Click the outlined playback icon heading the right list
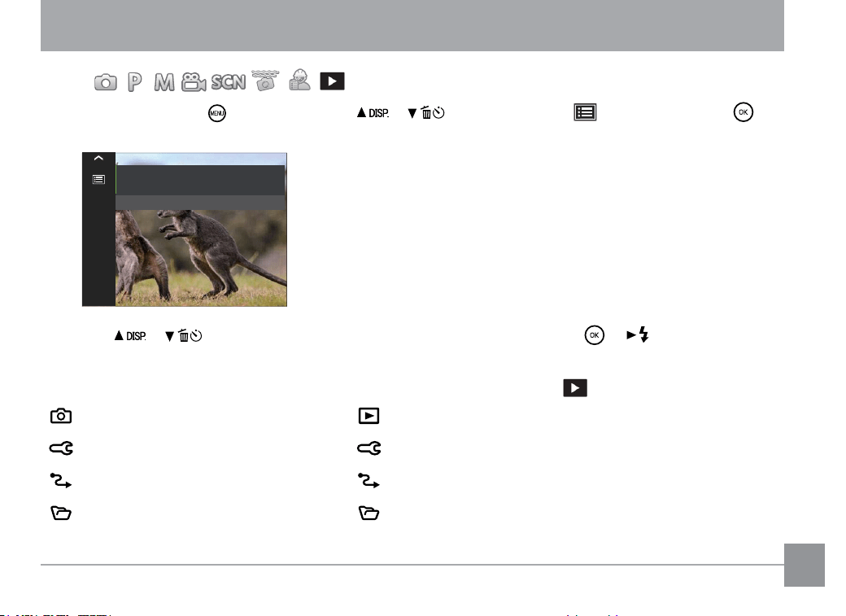This screenshot has width=846, height=616. pyautogui.click(x=369, y=416)
